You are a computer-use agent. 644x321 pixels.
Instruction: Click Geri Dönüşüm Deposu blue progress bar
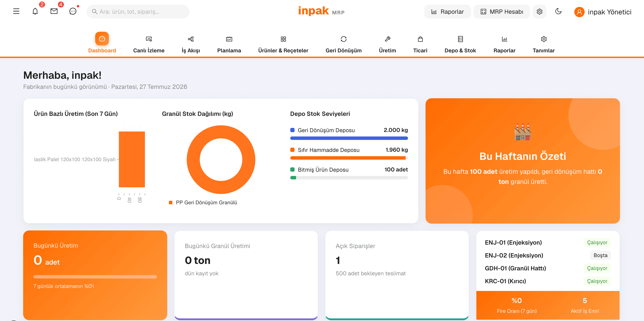349,138
